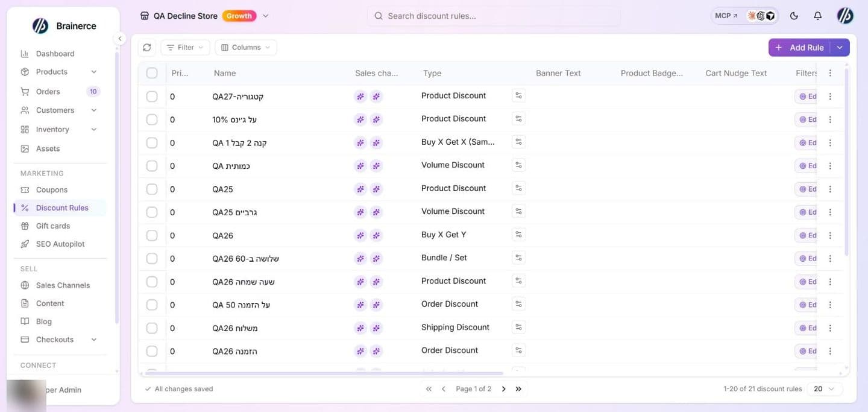Select the checkbox for the Bundle / Set row

pos(152,258)
